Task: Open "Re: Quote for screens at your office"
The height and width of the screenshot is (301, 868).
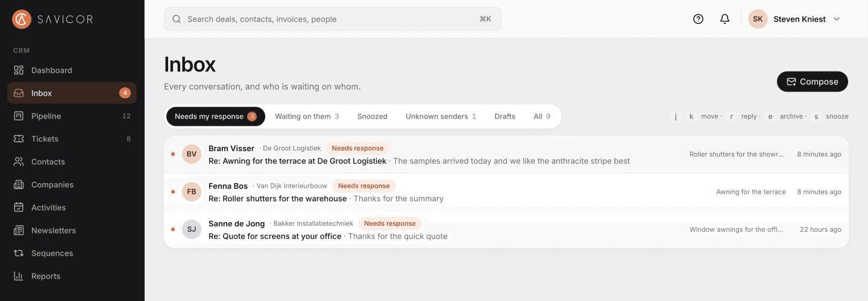Action: 275,237
